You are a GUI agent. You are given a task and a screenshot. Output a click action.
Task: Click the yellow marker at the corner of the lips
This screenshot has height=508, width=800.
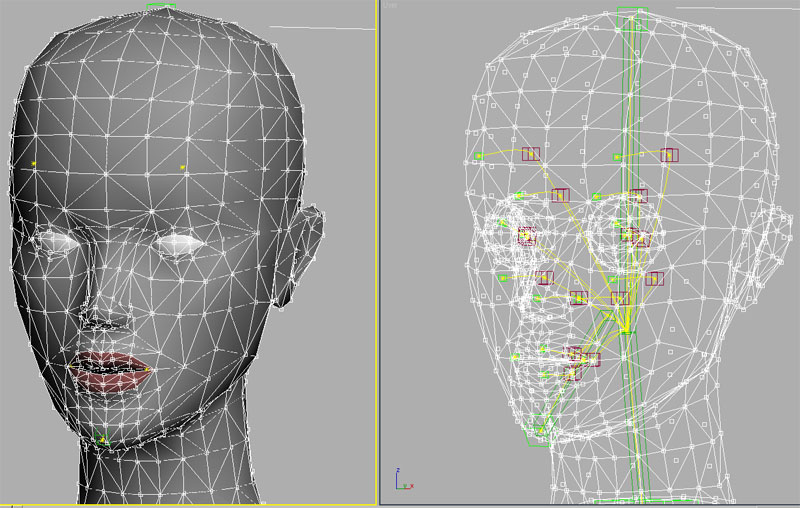point(148,371)
